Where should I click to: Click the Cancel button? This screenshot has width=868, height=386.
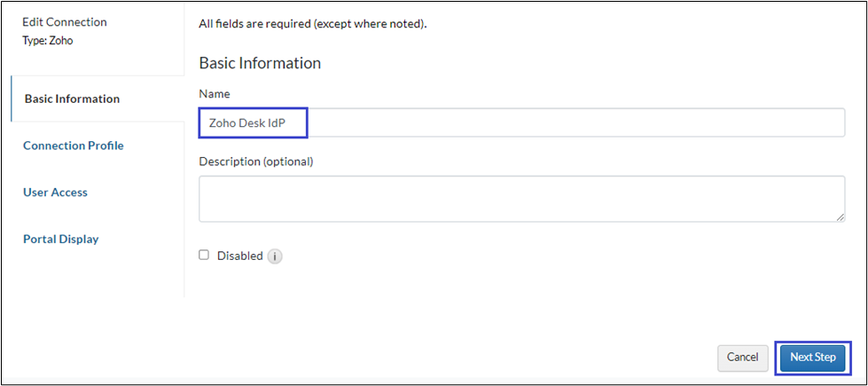[742, 357]
